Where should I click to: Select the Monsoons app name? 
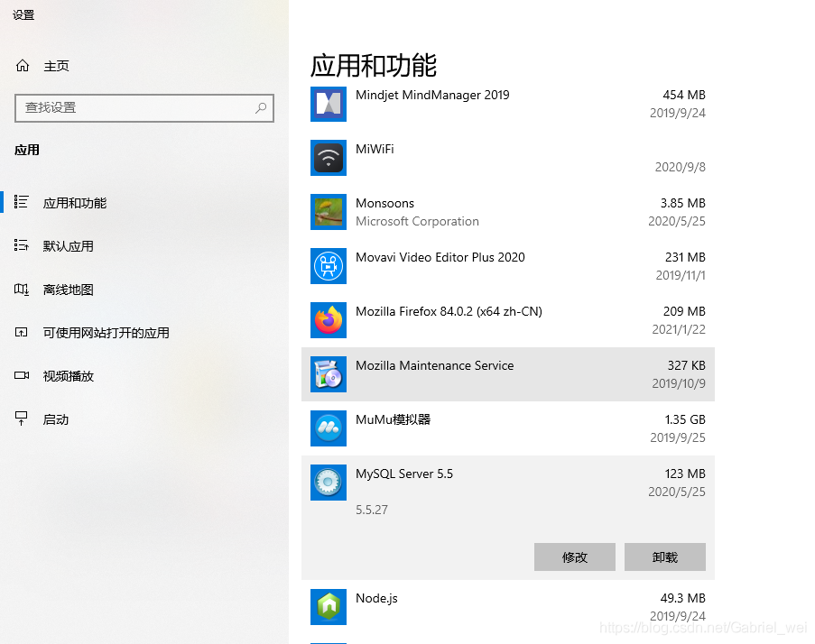(384, 203)
